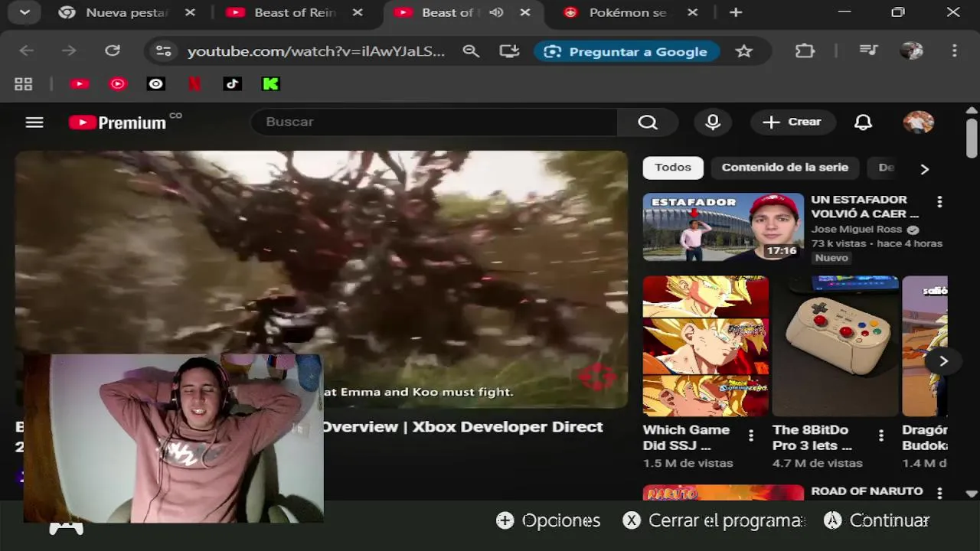This screenshot has width=980, height=551.
Task: Click the YouTube search magnifier button
Action: coord(648,122)
